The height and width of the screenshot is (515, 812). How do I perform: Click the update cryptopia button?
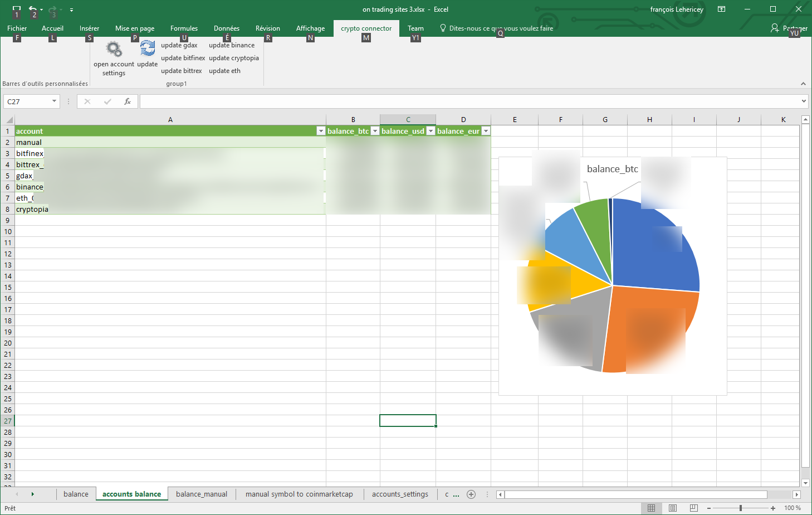pos(234,58)
